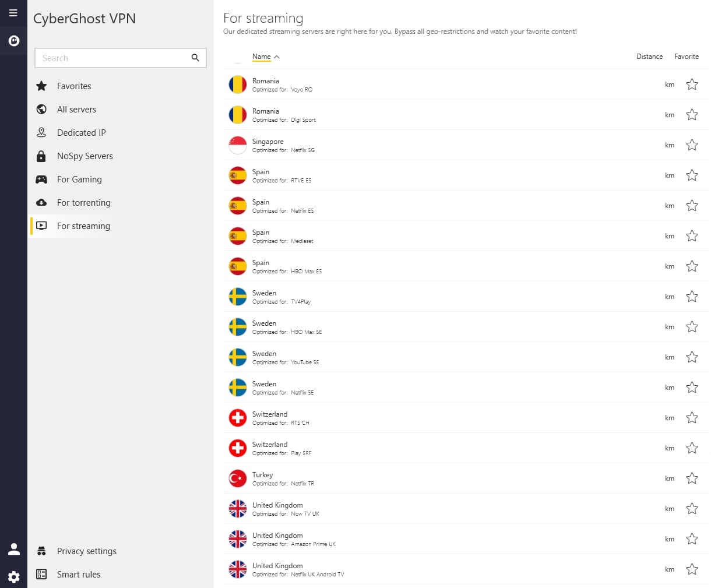
Task: Open NoSpy Servers via the padlock icon
Action: [x=41, y=156]
